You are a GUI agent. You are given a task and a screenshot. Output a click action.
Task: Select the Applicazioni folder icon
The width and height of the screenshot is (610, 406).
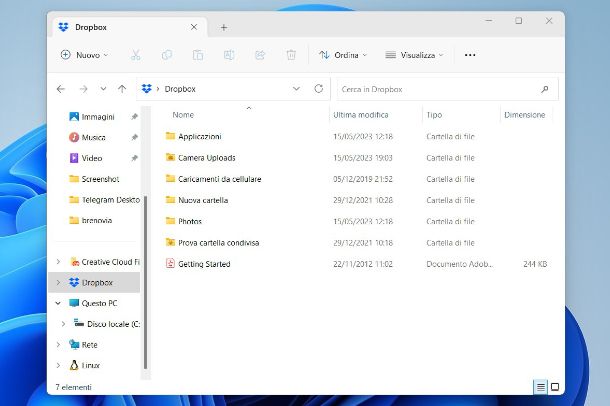(170, 136)
